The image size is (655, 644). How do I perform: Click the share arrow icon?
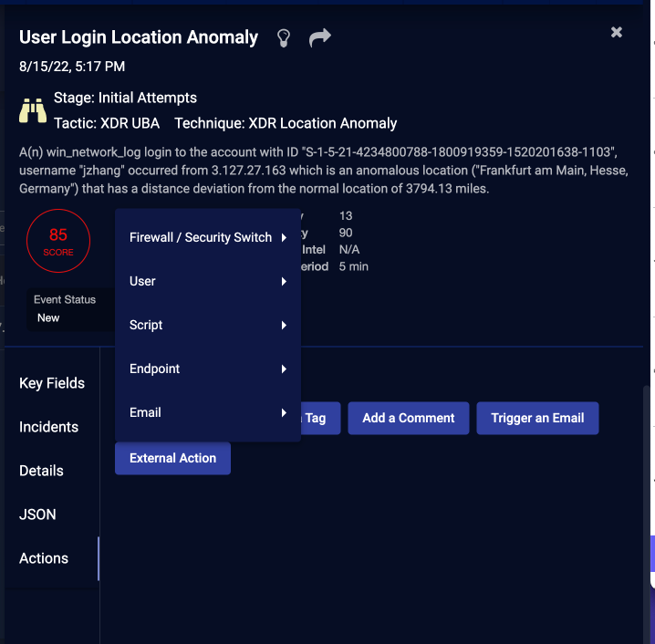(x=319, y=37)
